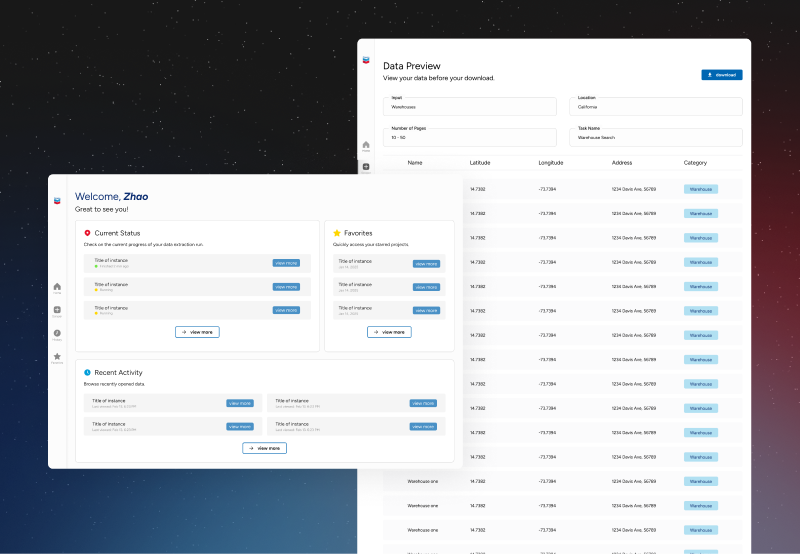
Task: Click the Latitude column header
Action: [480, 162]
